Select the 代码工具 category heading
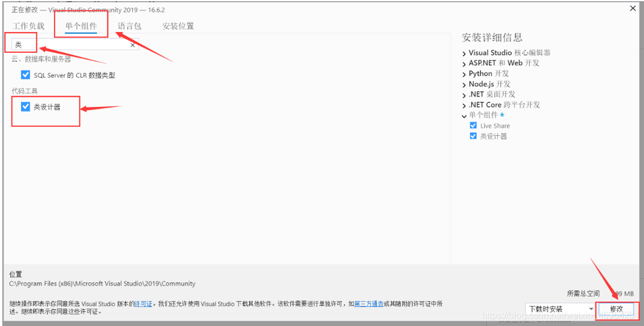 (x=24, y=91)
